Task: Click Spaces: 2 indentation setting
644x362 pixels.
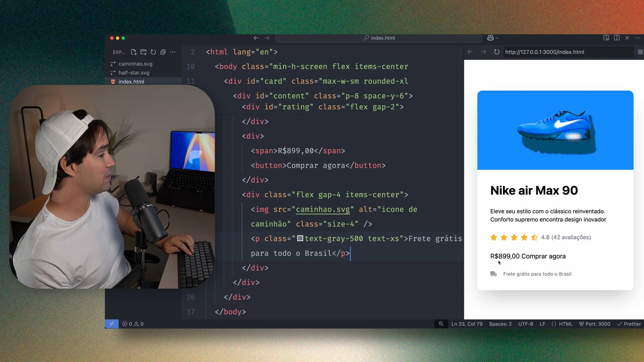Action: (500, 324)
